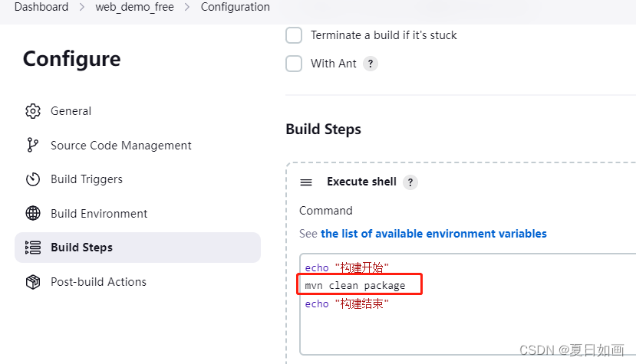Check the With Ant option
Image resolution: width=636 pixels, height=364 pixels.
[x=294, y=64]
